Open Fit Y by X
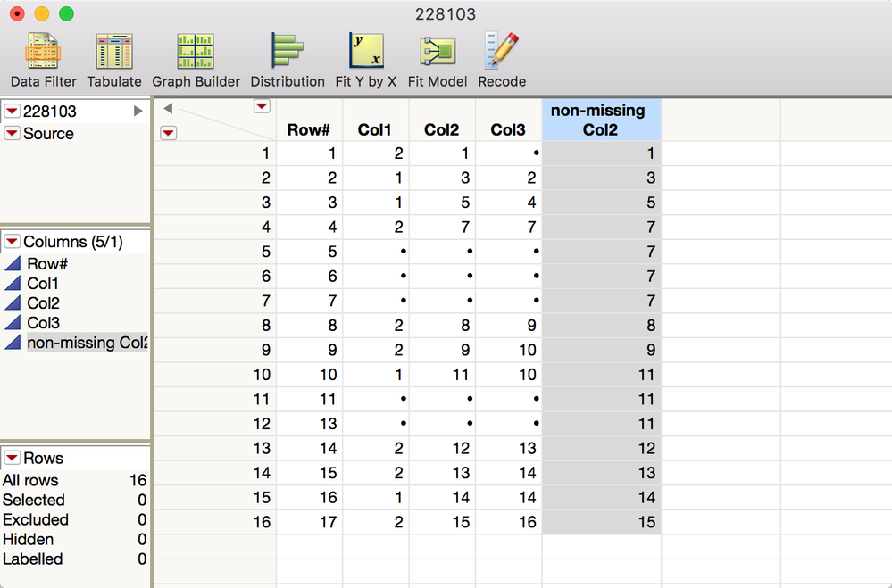Screen dimensions: 892x588 click(x=366, y=61)
